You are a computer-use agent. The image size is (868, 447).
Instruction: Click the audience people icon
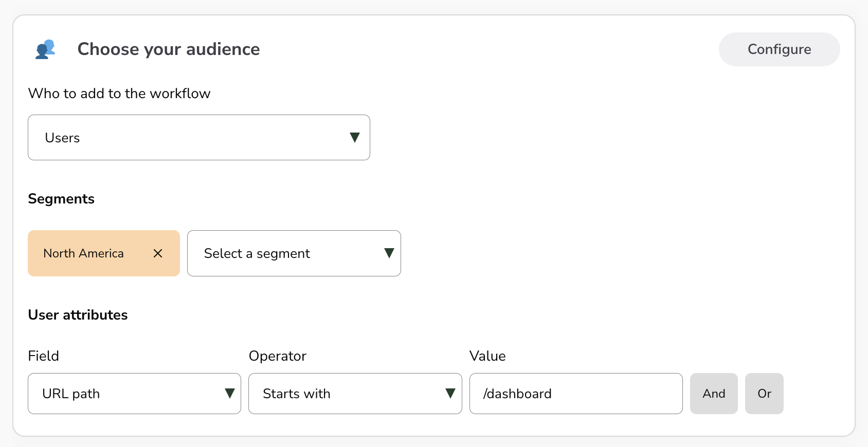[x=45, y=49]
